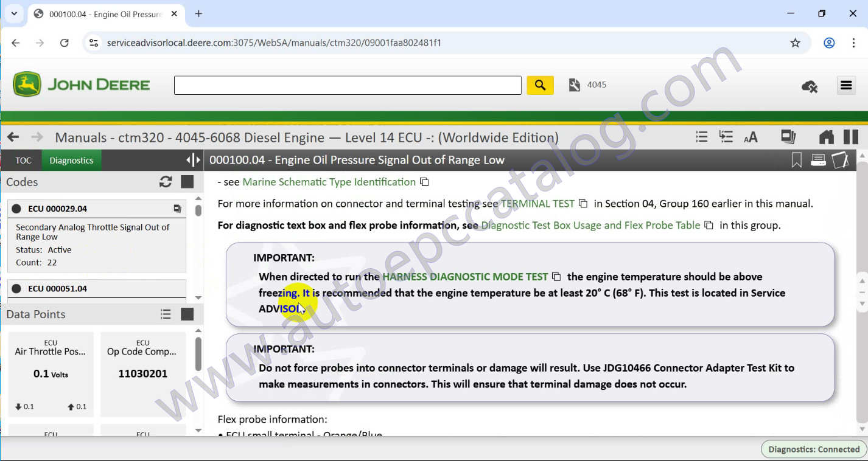The width and height of the screenshot is (868, 461).
Task: Open text size options with the AA icon
Action: click(x=751, y=137)
